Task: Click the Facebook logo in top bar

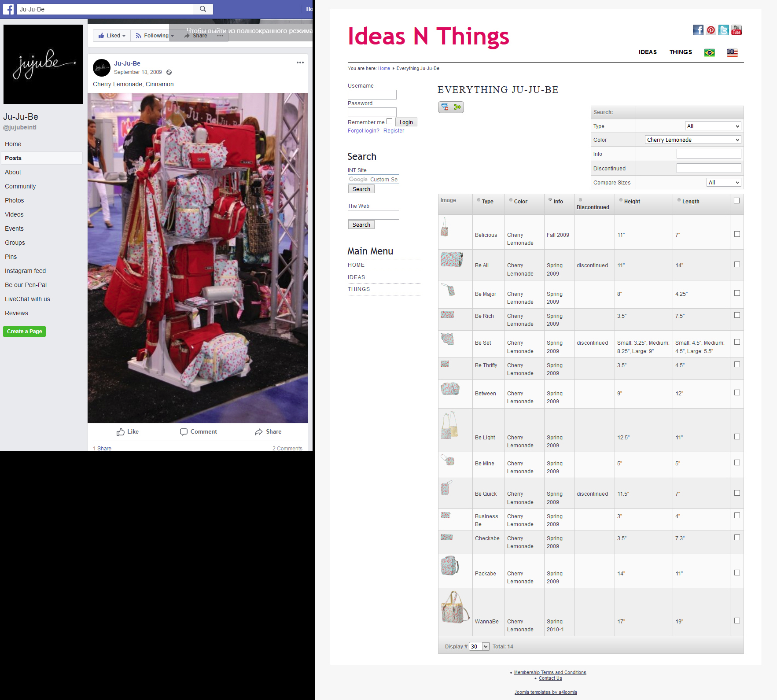Action: [x=8, y=9]
